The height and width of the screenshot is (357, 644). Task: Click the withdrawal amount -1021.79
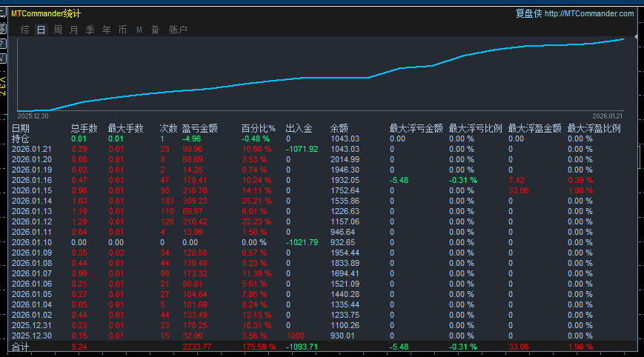point(302,242)
